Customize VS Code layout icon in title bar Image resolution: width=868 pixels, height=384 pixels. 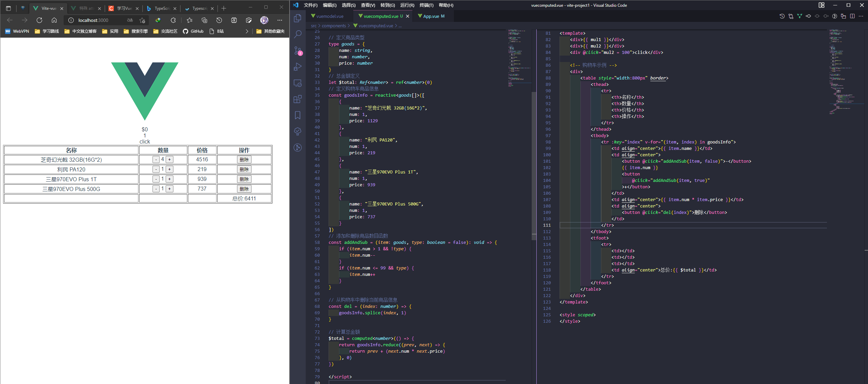pos(822,5)
